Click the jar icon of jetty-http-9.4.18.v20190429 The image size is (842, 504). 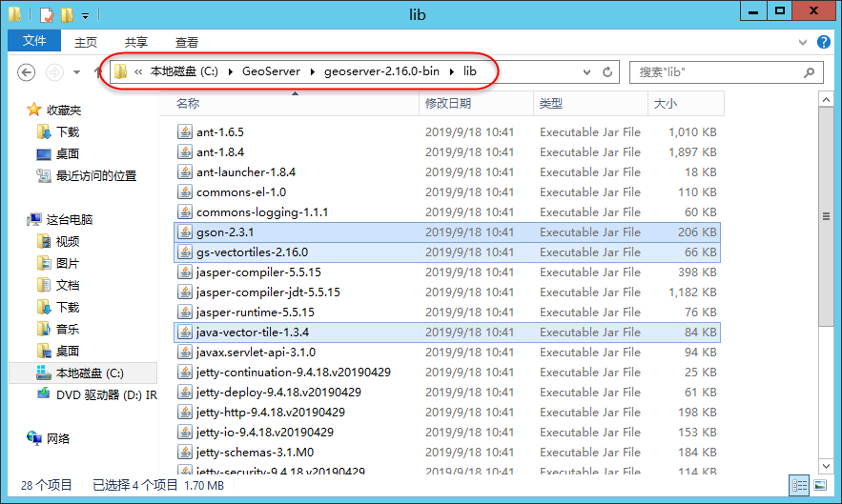pyautogui.click(x=185, y=413)
